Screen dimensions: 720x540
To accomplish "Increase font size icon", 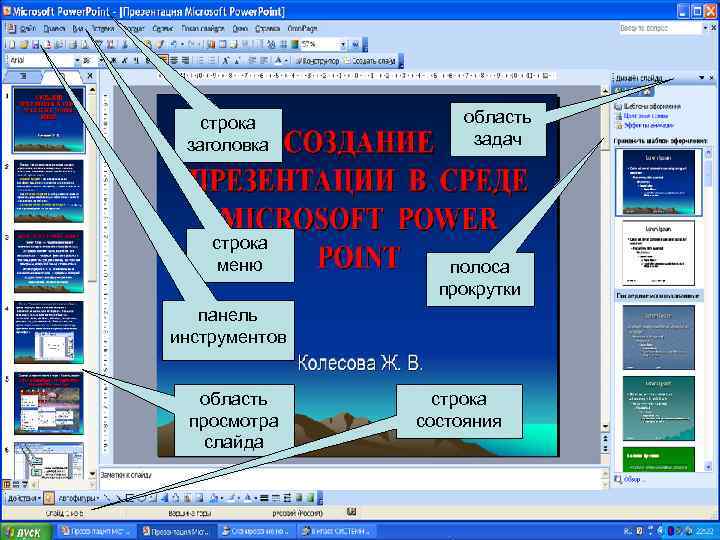I will 226,61.
